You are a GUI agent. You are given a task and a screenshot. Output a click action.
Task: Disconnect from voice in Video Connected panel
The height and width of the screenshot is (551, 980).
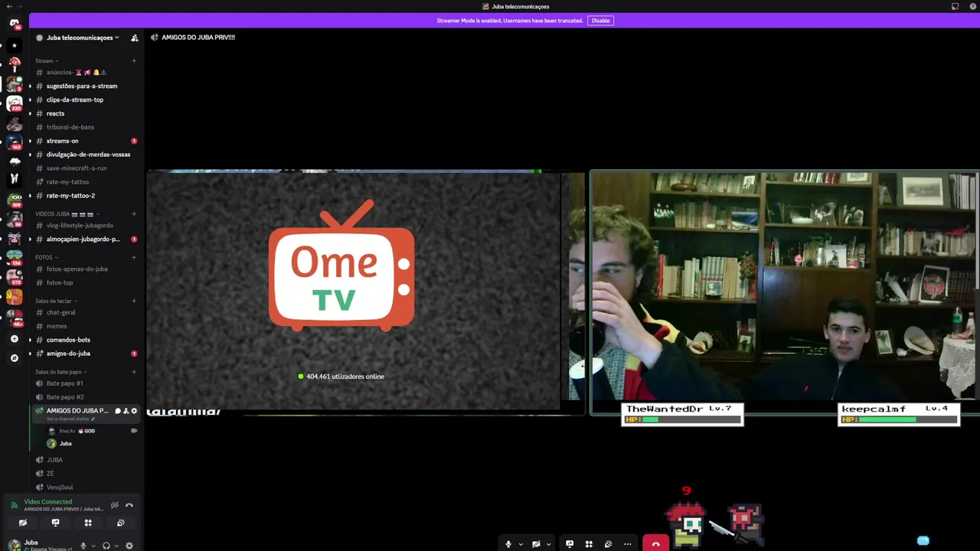point(129,505)
